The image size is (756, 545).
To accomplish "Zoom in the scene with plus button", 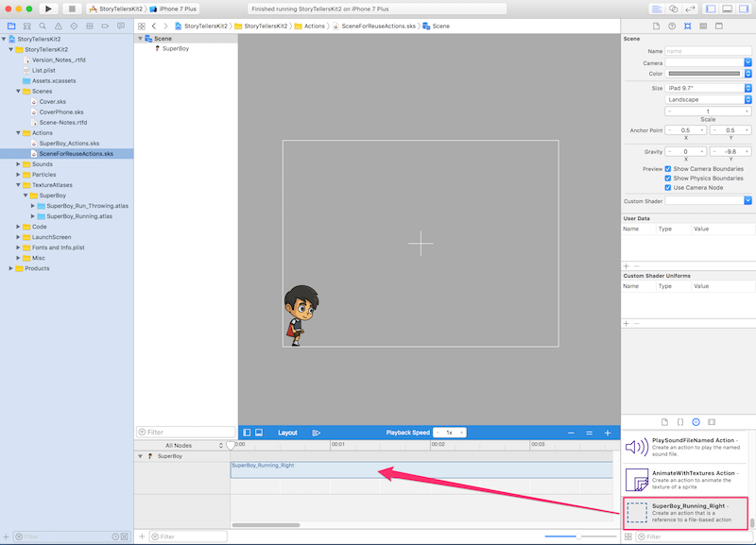I will pyautogui.click(x=608, y=433).
